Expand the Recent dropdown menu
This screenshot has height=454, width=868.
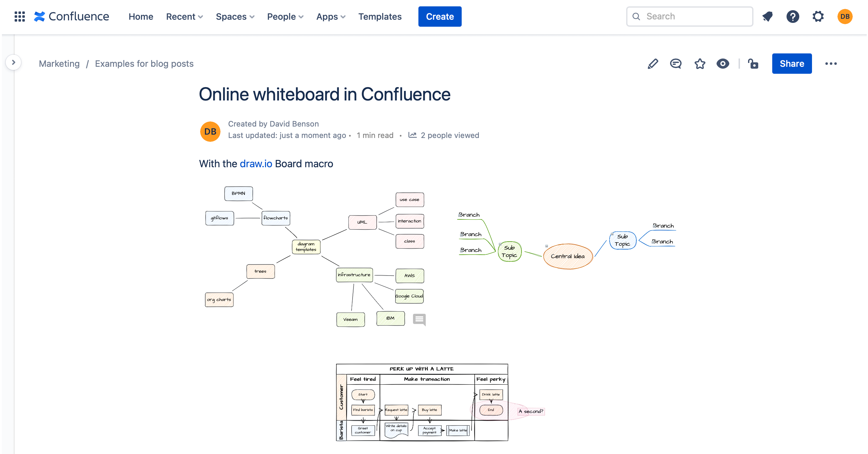click(x=184, y=16)
